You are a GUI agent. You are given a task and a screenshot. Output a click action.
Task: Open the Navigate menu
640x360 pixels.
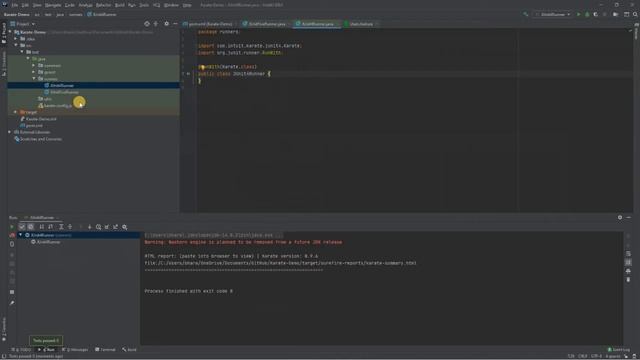pyautogui.click(x=53, y=5)
